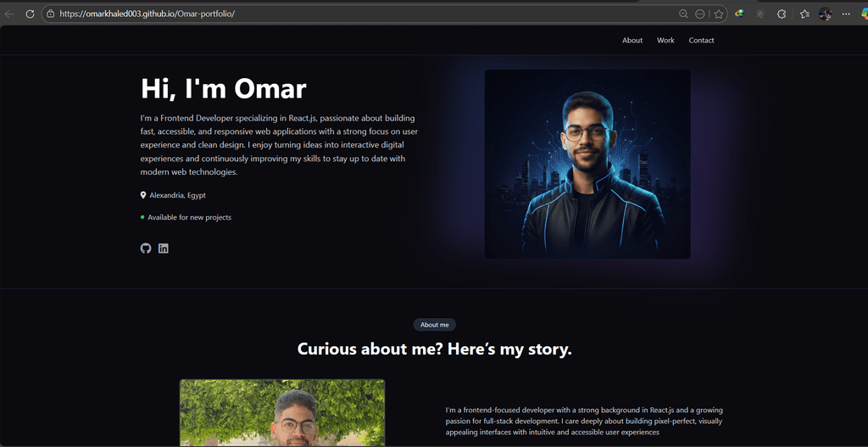Image resolution: width=868 pixels, height=447 pixels.
Task: Click the Frontend Developer intro paragraph
Action: point(279,145)
